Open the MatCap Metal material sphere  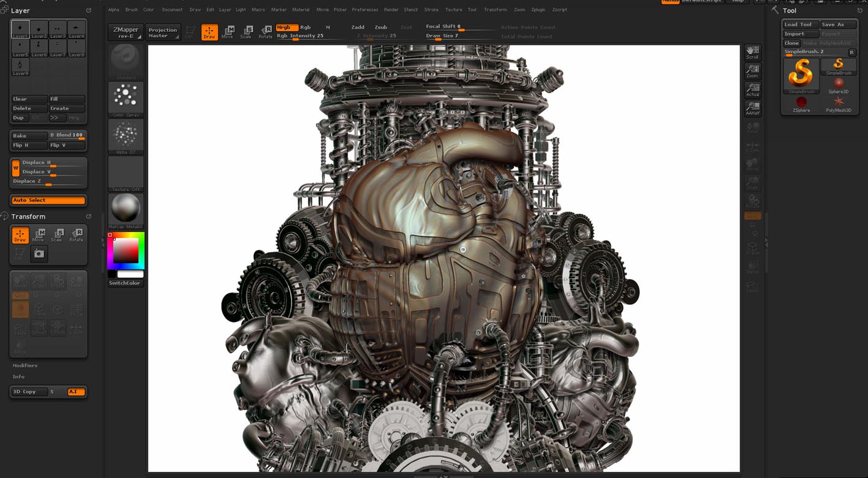point(126,211)
